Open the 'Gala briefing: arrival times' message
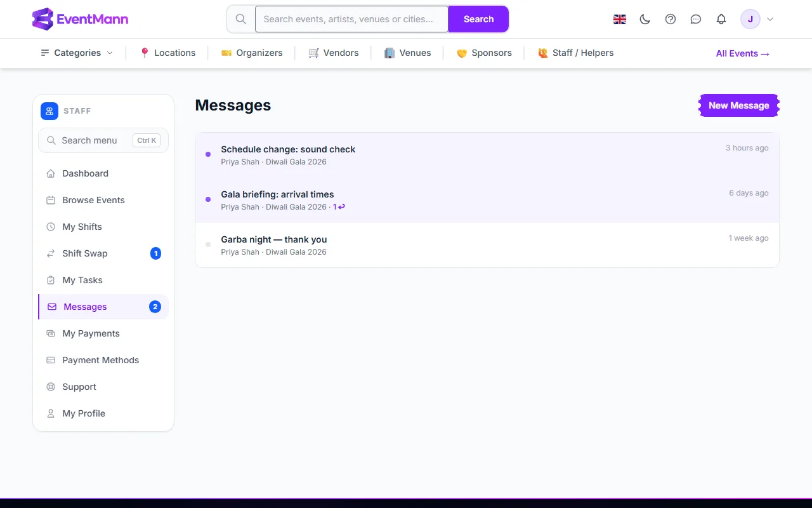Image resolution: width=812 pixels, height=508 pixels. tap(487, 200)
